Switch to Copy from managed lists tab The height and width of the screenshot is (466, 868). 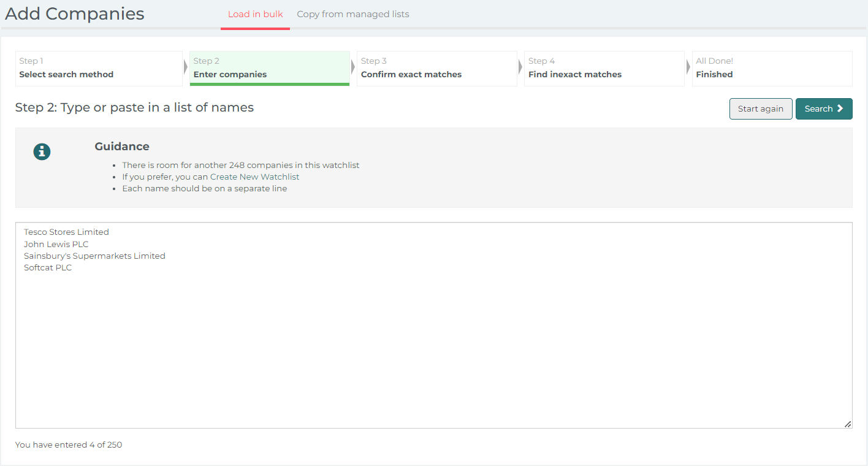click(353, 14)
